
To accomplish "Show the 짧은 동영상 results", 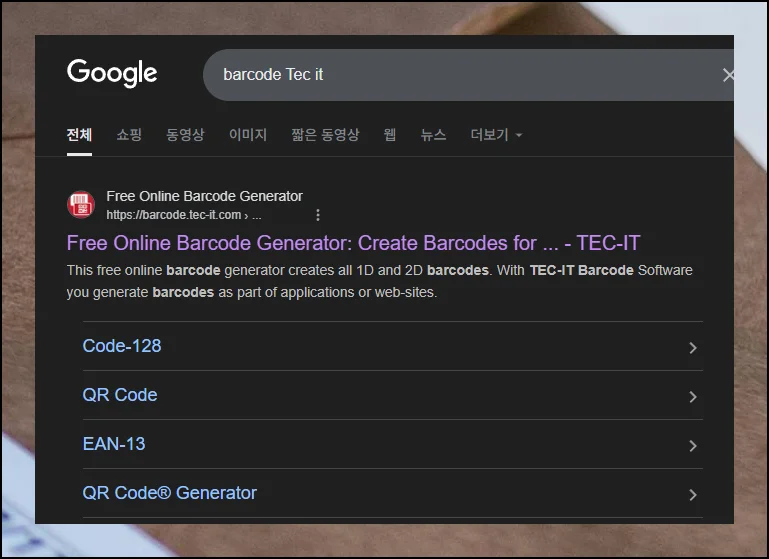I will (x=325, y=135).
